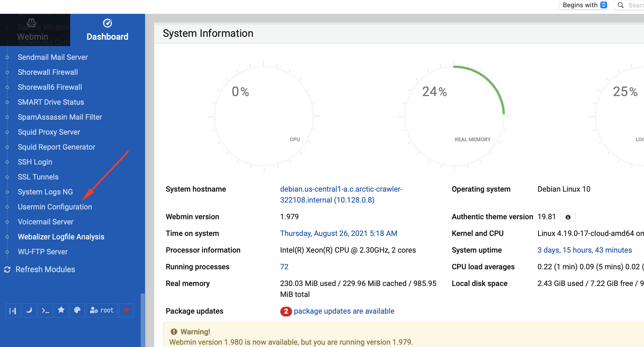The image size is (644, 347).
Task: Open Usermin Configuration module
Action: 55,207
